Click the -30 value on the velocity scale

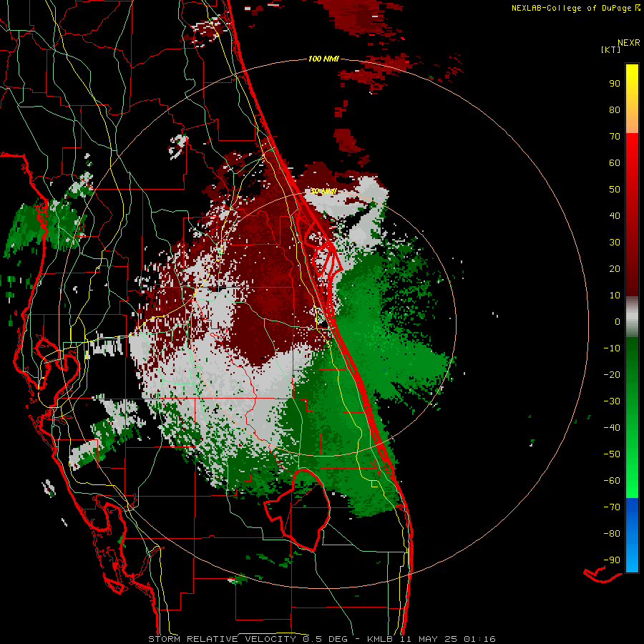pyautogui.click(x=612, y=401)
